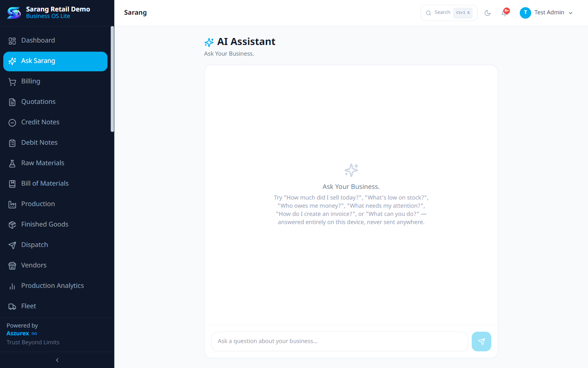
Task: Click the suggestion prompts hint text
Action: (351, 210)
